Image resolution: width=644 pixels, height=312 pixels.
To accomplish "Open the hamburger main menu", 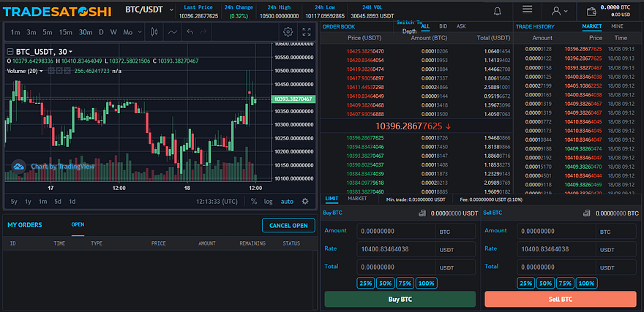I will tap(528, 9).
